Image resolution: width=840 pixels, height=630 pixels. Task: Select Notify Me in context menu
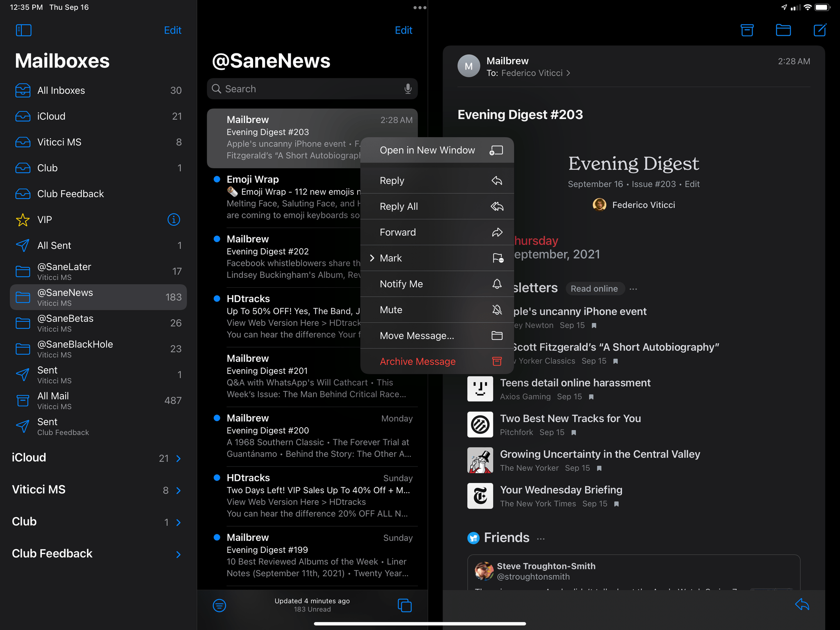point(437,284)
